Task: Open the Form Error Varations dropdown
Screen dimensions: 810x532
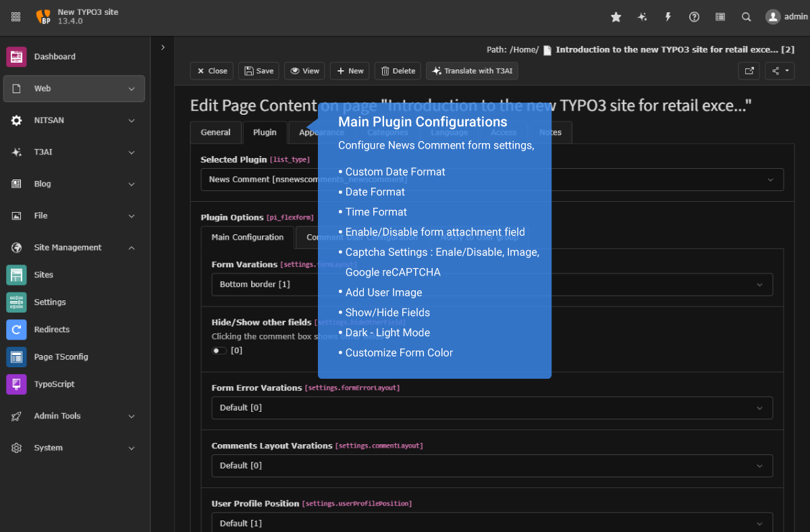Action: point(491,408)
